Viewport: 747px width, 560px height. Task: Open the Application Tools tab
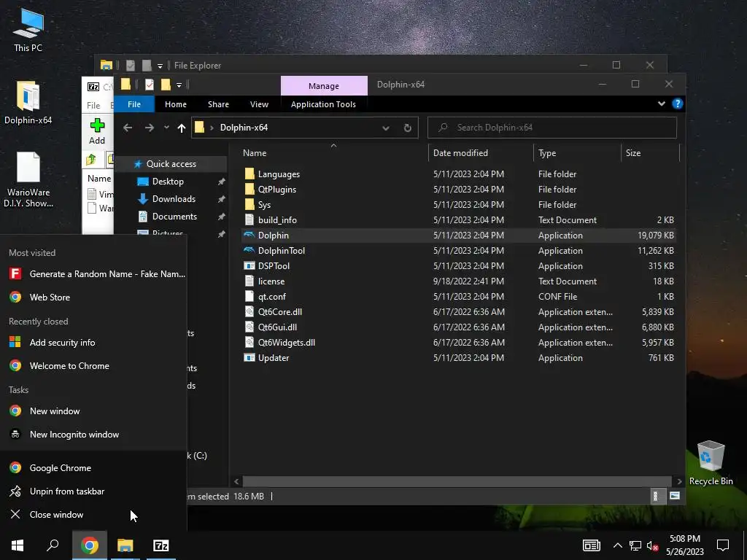(x=323, y=104)
